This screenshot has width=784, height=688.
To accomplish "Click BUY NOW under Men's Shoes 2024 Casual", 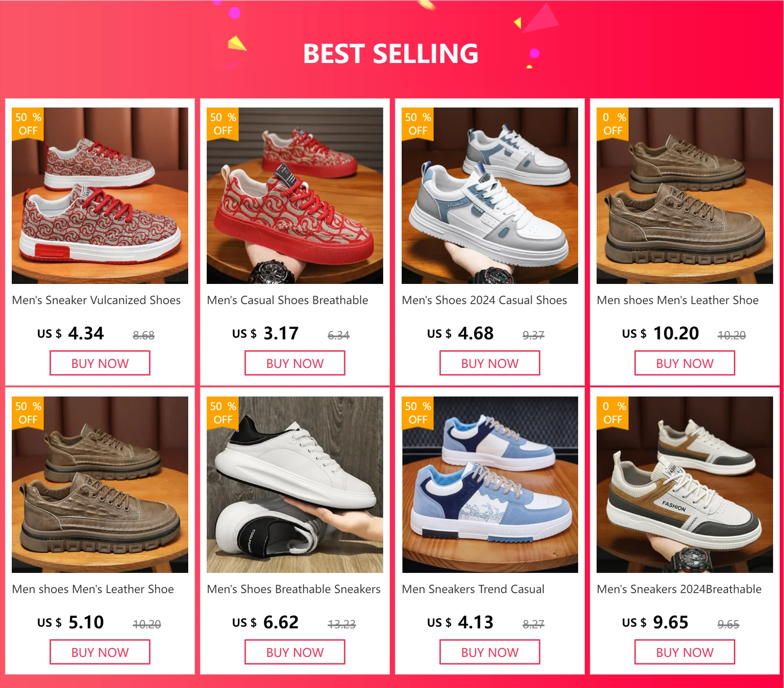I will pyautogui.click(x=490, y=363).
